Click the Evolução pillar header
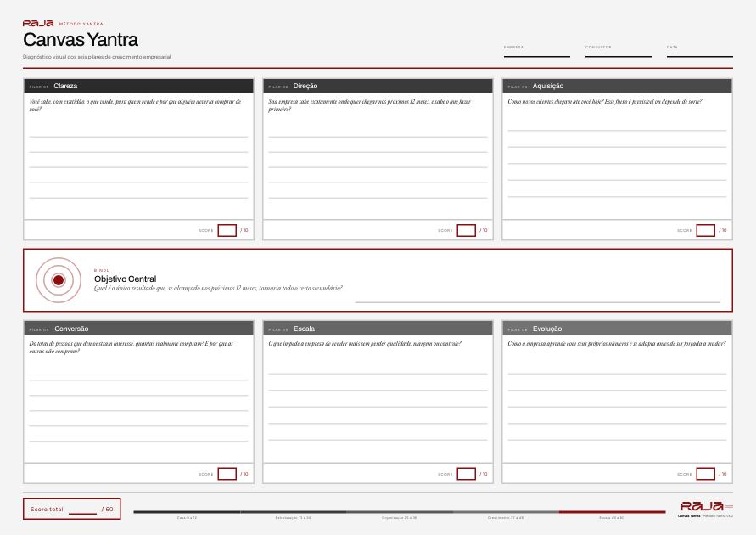The image size is (756, 535). pyautogui.click(x=617, y=329)
